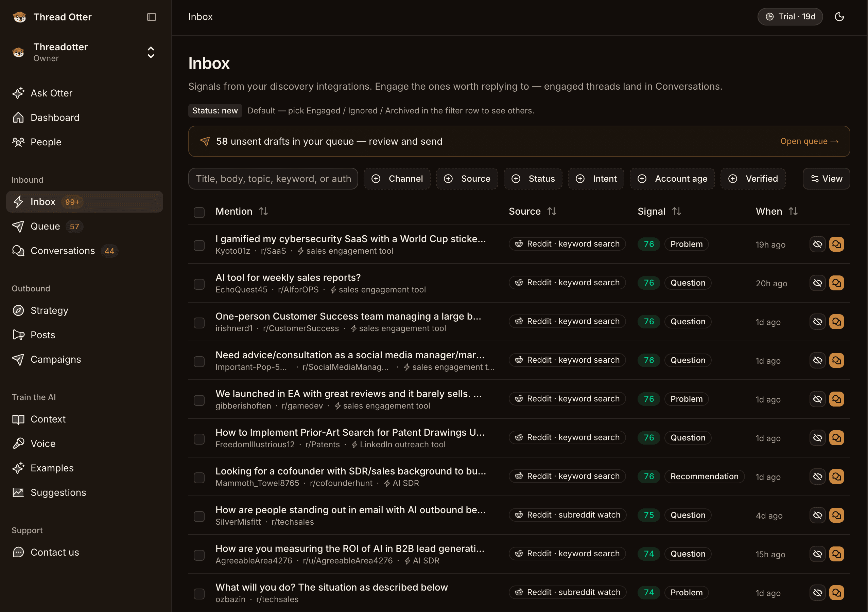This screenshot has width=868, height=612.
Task: Engage the 'We launched in EA' mention
Action: tap(837, 399)
